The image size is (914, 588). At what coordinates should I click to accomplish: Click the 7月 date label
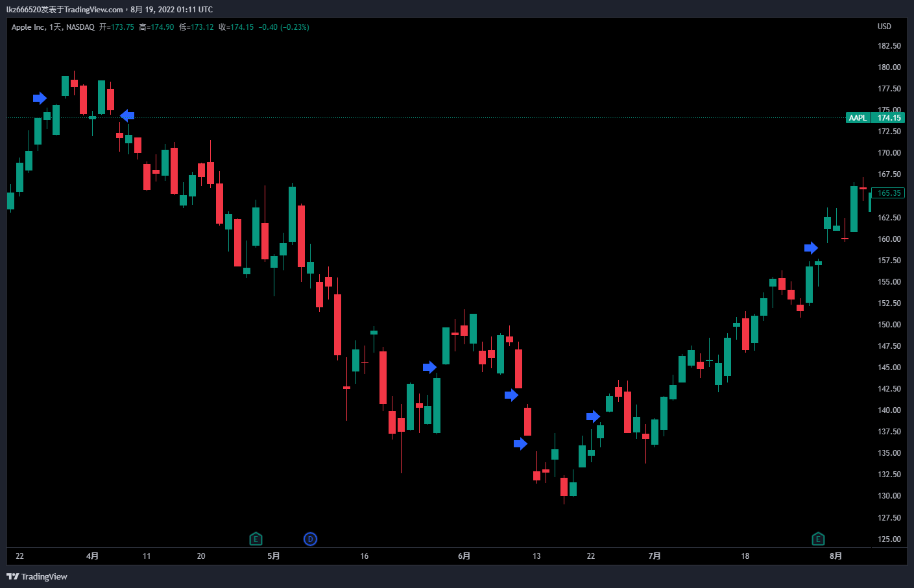655,556
